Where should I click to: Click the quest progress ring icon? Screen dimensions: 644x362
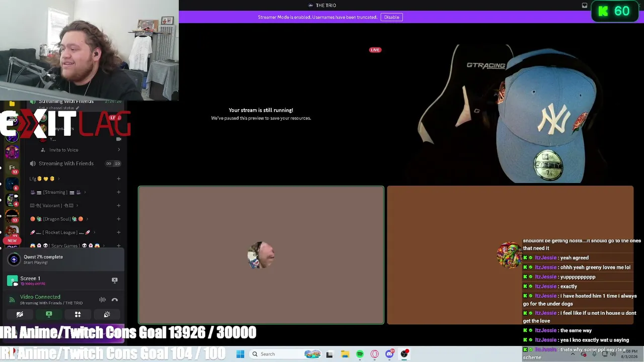[14, 259]
